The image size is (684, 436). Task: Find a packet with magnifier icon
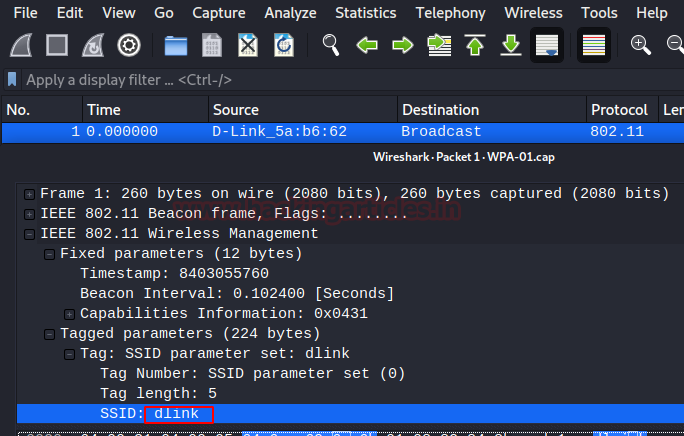point(331,45)
